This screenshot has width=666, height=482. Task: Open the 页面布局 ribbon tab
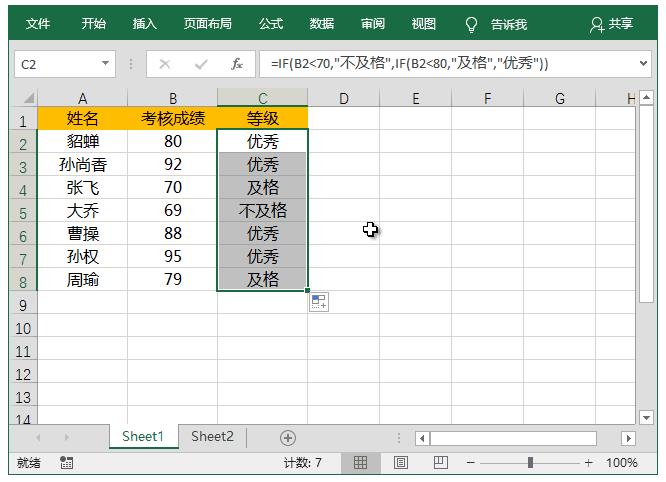tap(208, 24)
